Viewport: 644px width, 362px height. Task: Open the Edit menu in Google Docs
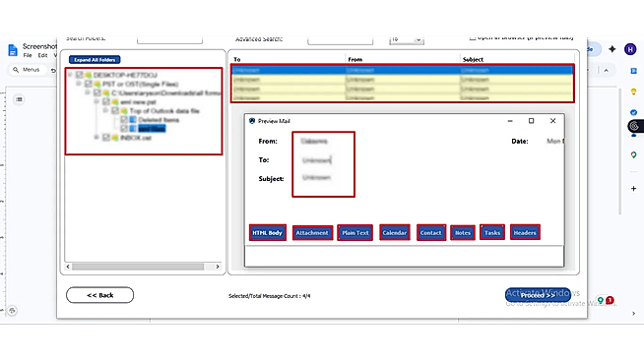[42, 55]
